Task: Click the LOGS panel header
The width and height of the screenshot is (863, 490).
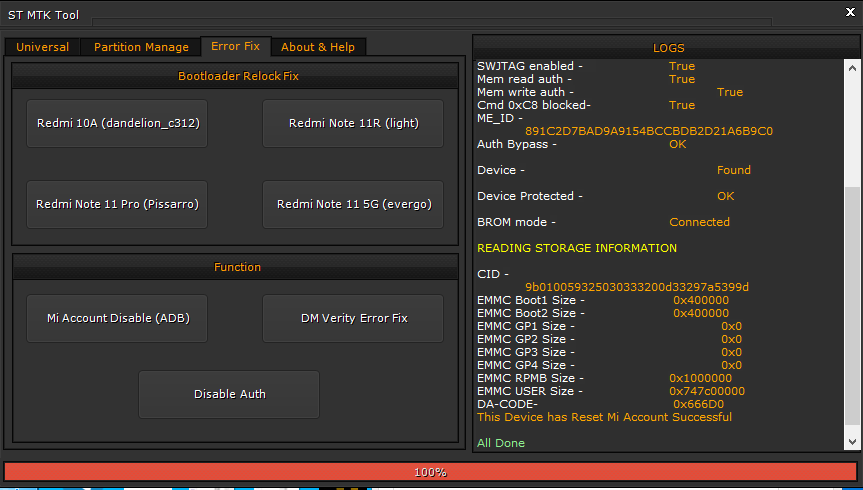Action: click(x=668, y=47)
